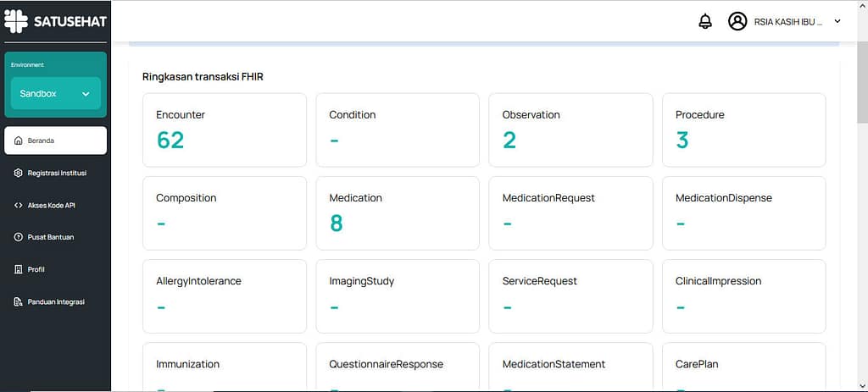This screenshot has height=392, width=868.
Task: Click the Akses Kode API code icon
Action: pos(19,205)
